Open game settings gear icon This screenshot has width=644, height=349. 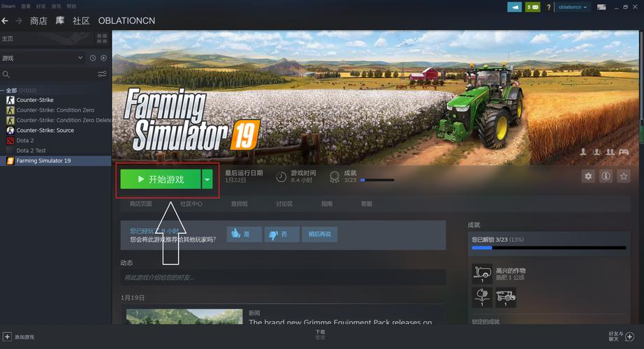[x=588, y=176]
